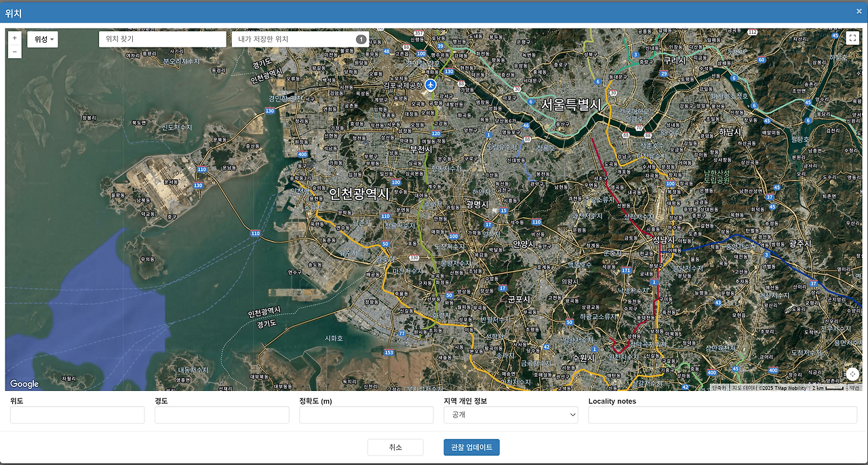
Task: Click the route 112 shield on map
Action: coord(752,32)
